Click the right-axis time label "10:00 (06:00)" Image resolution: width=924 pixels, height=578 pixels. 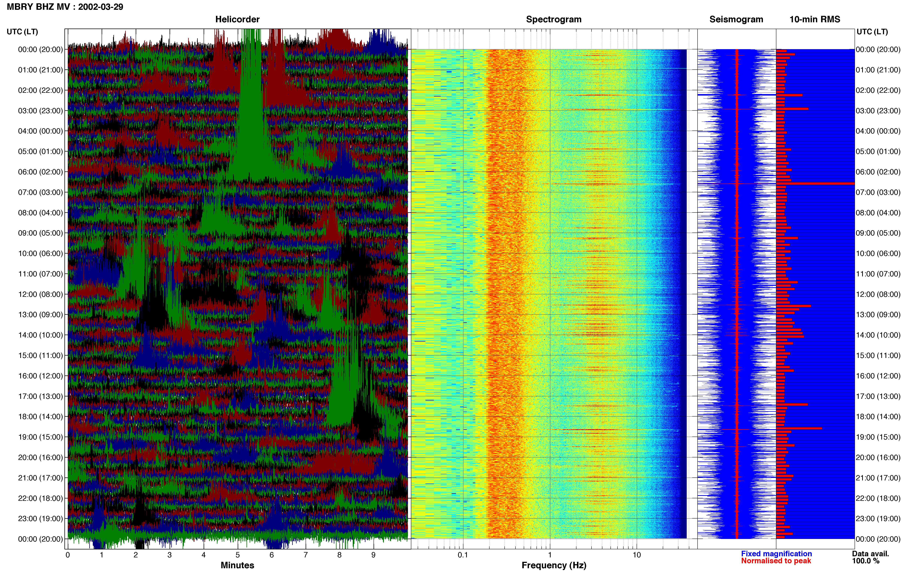point(878,253)
